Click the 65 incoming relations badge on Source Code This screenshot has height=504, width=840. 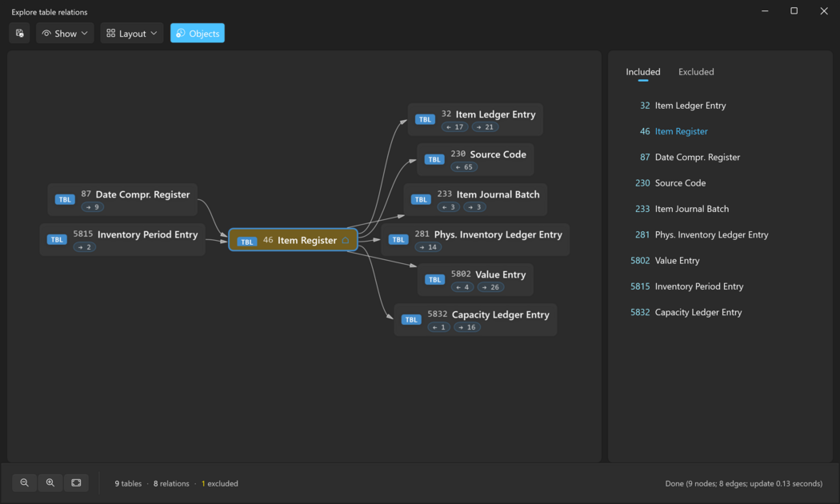(x=464, y=167)
